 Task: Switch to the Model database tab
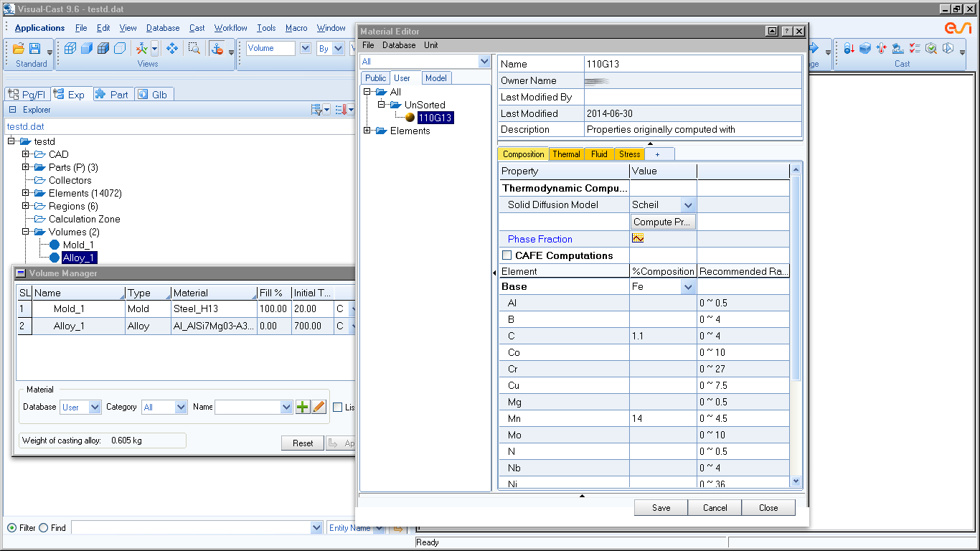click(435, 78)
